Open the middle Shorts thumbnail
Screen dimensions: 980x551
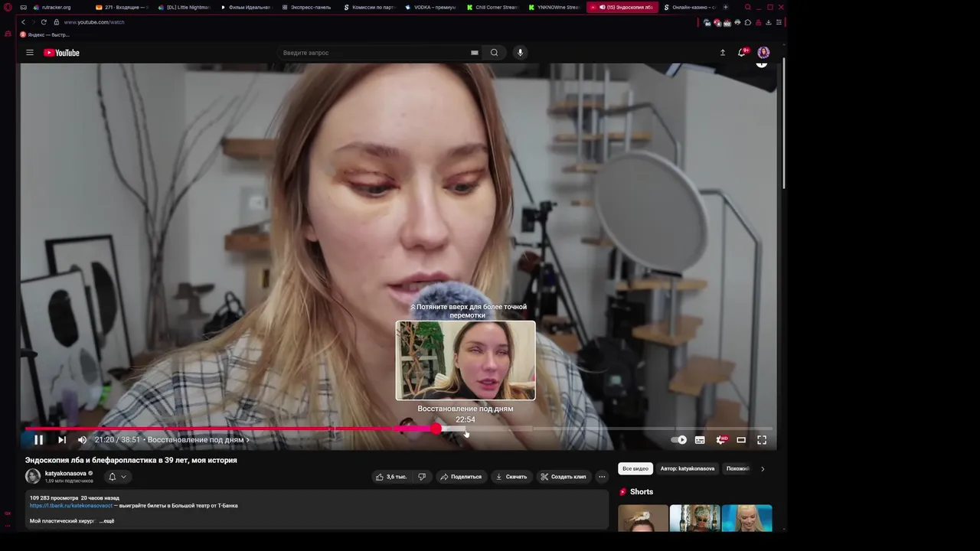(694, 518)
